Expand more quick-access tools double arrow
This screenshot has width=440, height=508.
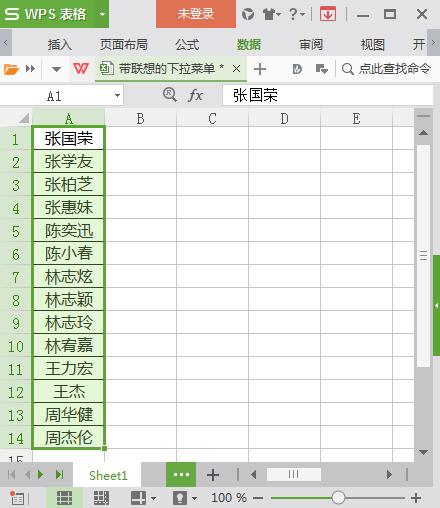[x=30, y=69]
